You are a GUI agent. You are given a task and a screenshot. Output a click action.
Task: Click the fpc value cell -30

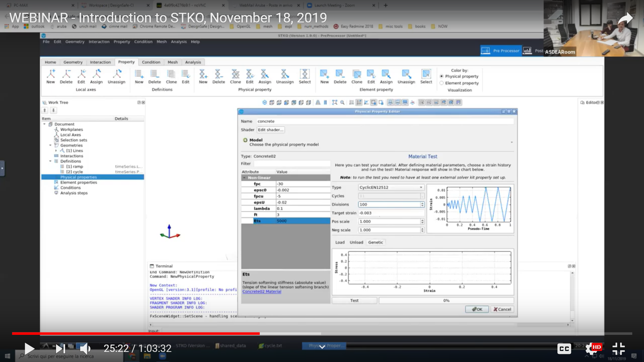point(303,184)
